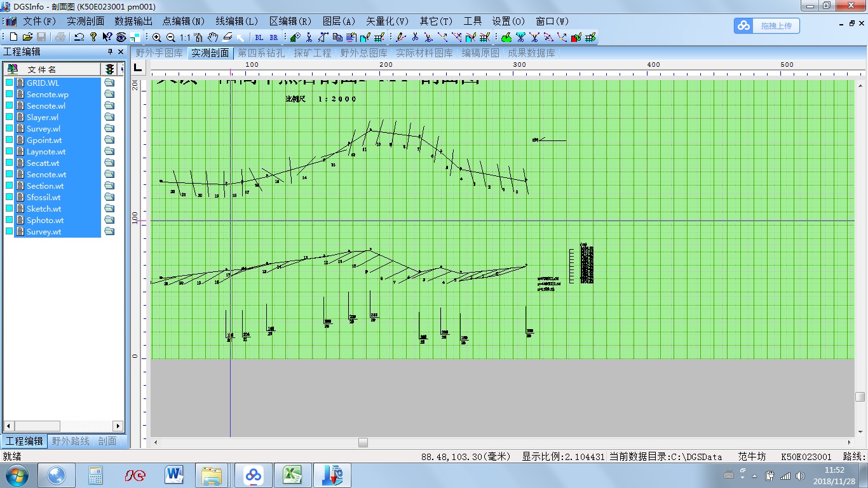
Task: Click the Save floppy disk icon
Action: [x=41, y=37]
